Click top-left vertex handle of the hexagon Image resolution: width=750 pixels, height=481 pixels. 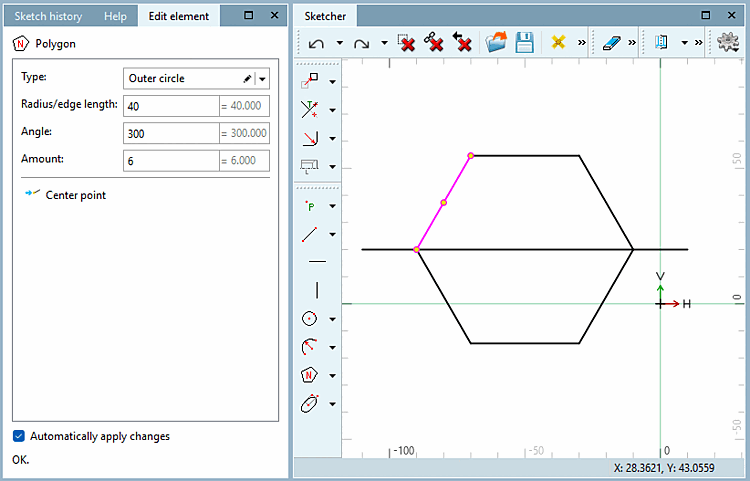471,155
